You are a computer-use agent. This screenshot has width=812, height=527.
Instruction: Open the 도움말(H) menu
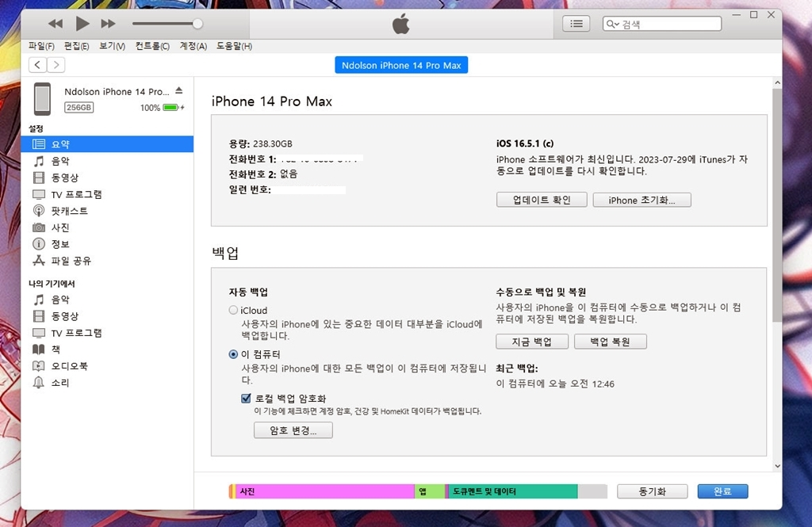point(234,46)
